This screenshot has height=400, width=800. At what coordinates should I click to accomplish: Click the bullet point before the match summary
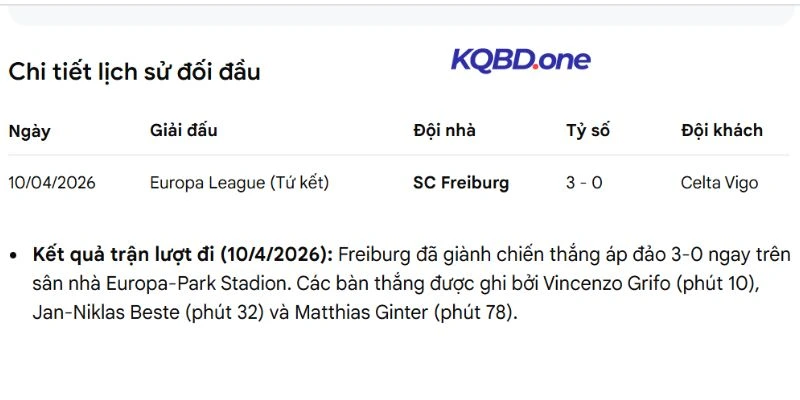point(13,256)
